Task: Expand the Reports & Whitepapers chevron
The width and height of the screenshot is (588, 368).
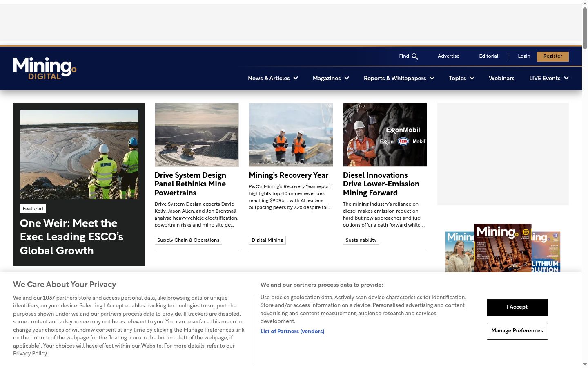Action: click(x=432, y=78)
